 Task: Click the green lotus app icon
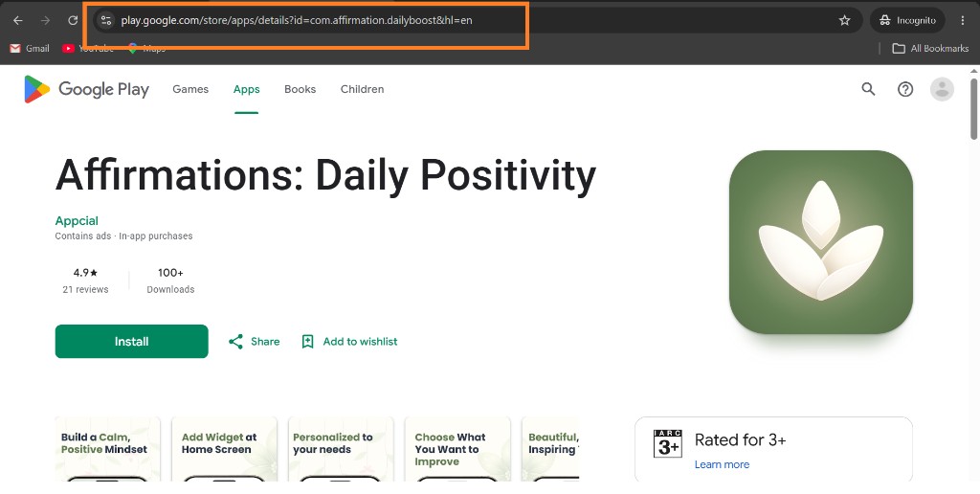tap(820, 242)
